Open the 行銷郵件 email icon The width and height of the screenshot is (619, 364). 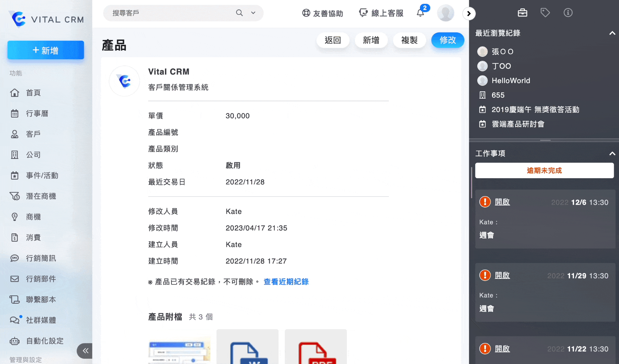coord(14,279)
